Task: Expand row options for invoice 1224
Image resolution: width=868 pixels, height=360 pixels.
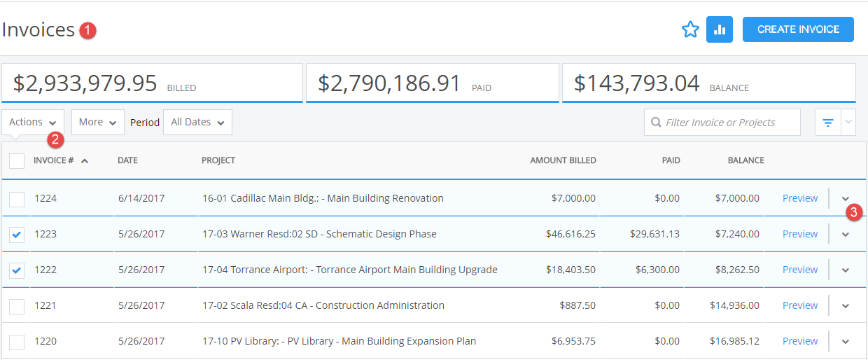Action: click(x=846, y=199)
